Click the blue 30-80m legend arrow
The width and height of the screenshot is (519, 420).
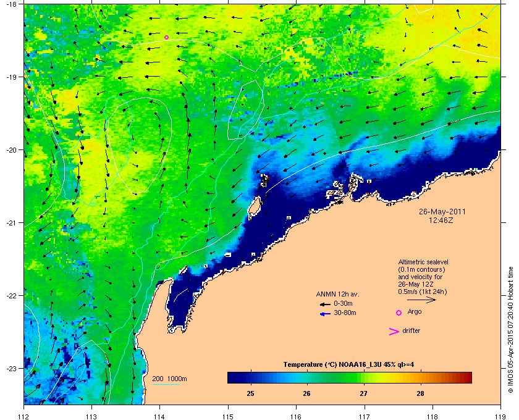point(325,314)
